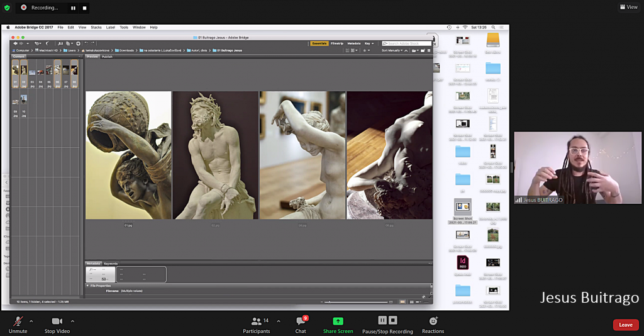Viewport: 644px width, 336px height.
Task: Collapse the File Properties section
Action: point(87,286)
